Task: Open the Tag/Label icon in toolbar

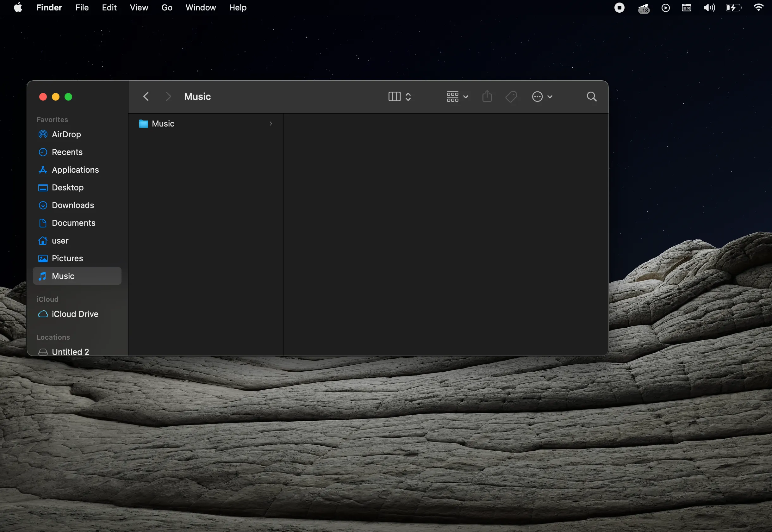Action: tap(512, 96)
